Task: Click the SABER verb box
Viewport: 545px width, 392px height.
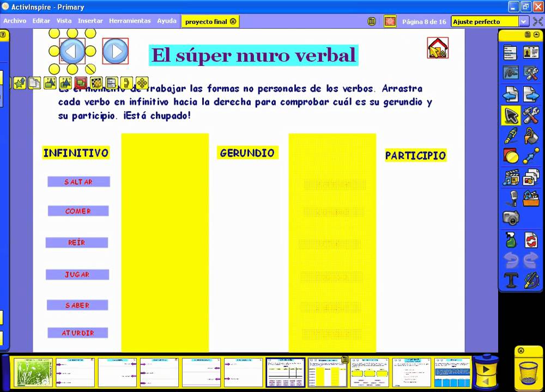Action: point(77,305)
